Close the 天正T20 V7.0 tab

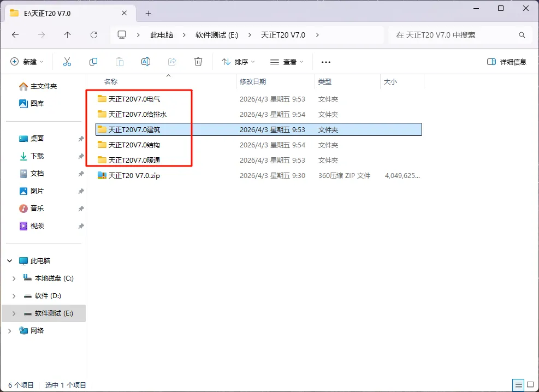125,13
